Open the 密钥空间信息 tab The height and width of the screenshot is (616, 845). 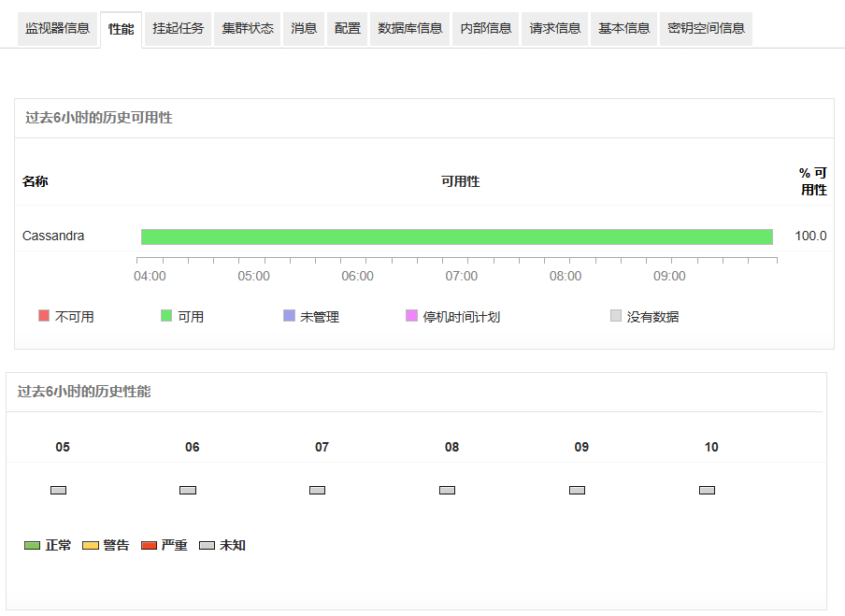(706, 29)
